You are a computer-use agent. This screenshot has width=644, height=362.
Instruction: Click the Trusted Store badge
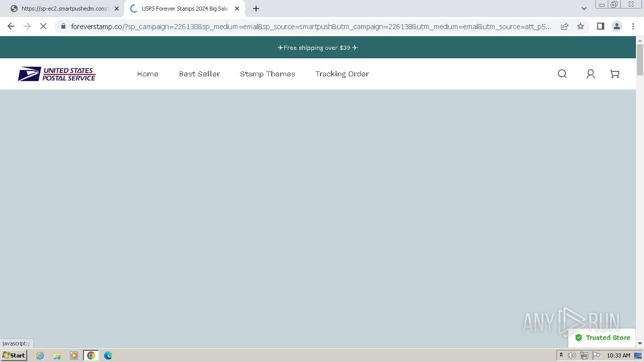tap(602, 338)
